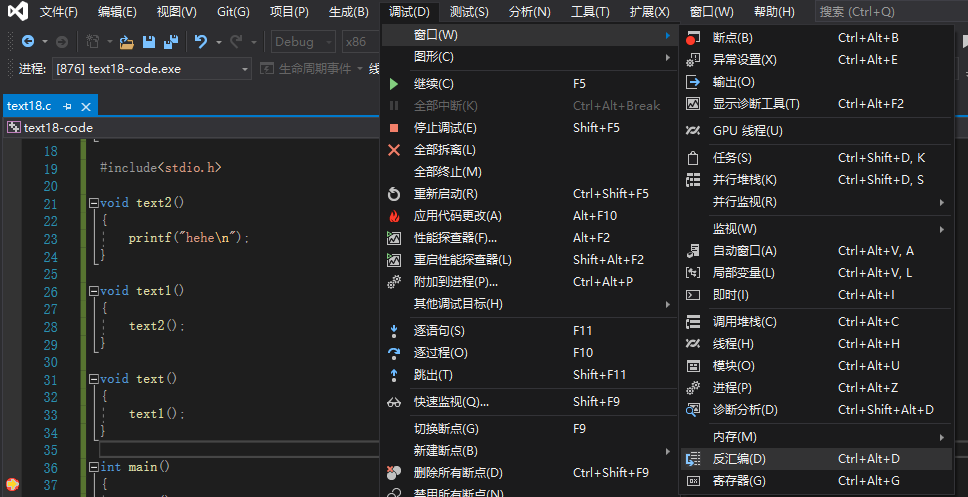Select Restart Performance Profiler (重启性能探查器)
968x497 pixels.
pos(528,260)
